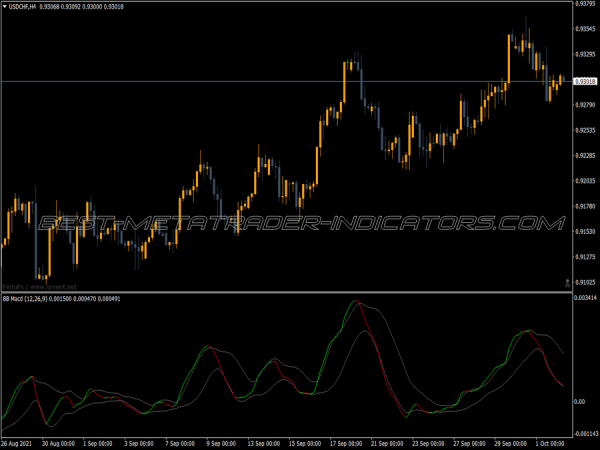600x450 pixels.
Task: Click the FerruFx / www.ervent.net text
Action: (40, 287)
